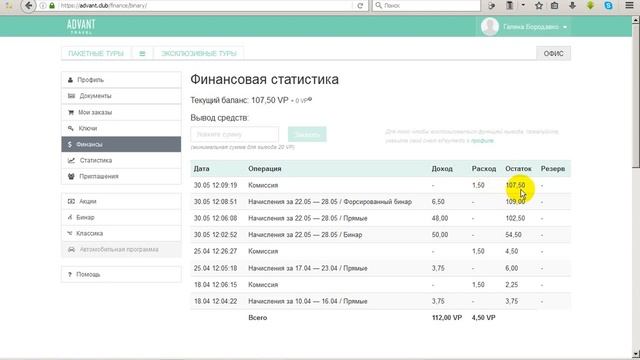The width and height of the screenshot is (640, 360).
Task: Open Акции in the sidebar
Action: point(121,201)
